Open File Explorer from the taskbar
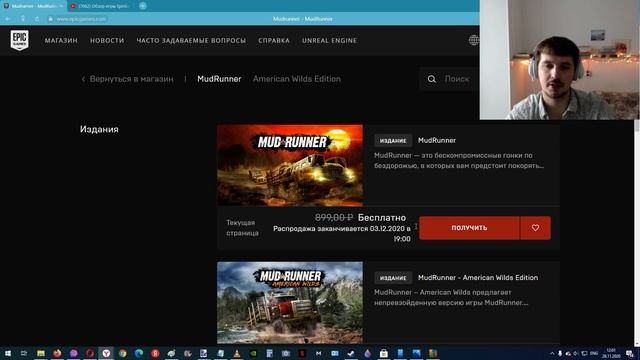This screenshot has height=360, width=640. [41, 353]
